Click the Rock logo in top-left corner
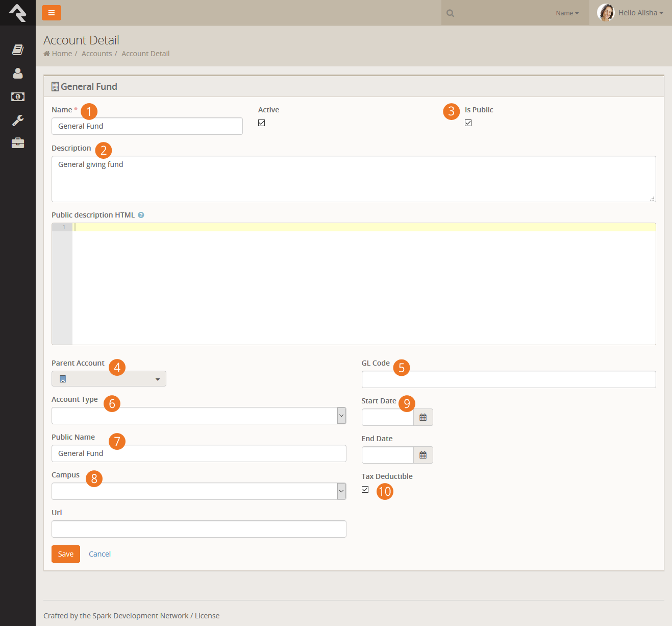Image resolution: width=672 pixels, height=626 pixels. [x=18, y=13]
